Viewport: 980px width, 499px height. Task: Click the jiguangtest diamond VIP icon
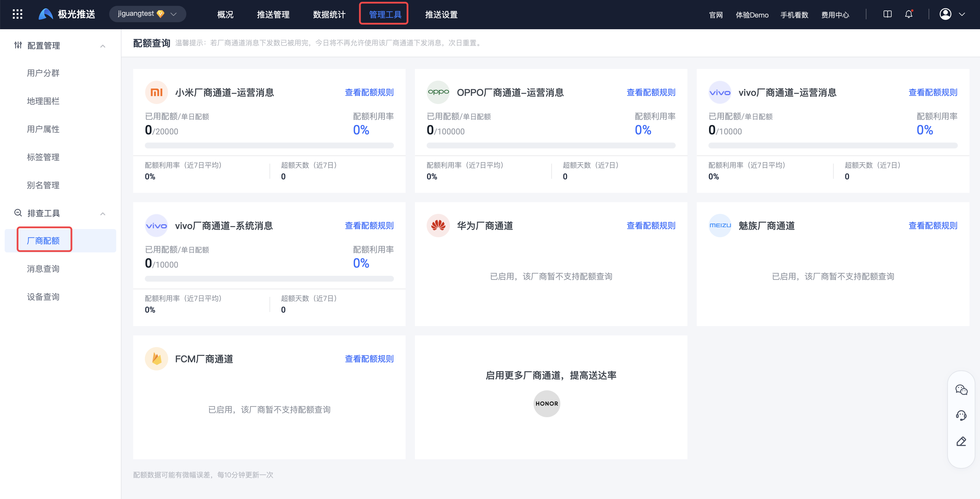click(161, 14)
